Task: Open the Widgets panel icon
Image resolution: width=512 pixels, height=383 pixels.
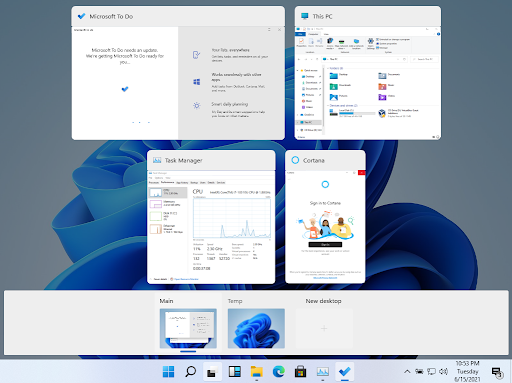Action: point(235,371)
